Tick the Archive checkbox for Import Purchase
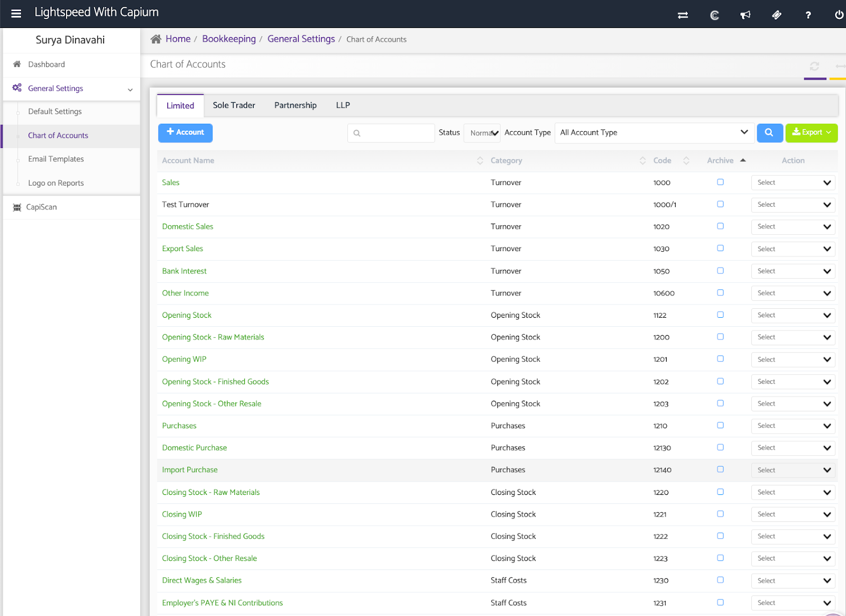The width and height of the screenshot is (846, 616). [720, 470]
